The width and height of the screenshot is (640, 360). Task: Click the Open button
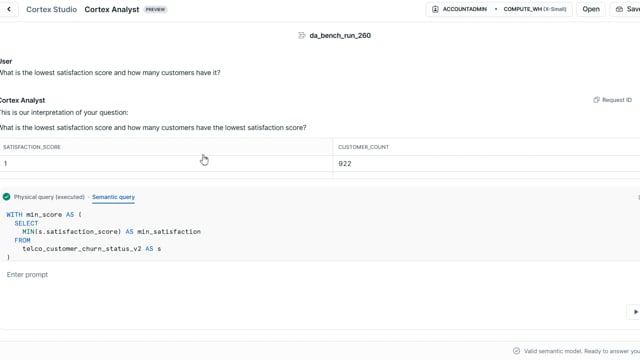(591, 9)
